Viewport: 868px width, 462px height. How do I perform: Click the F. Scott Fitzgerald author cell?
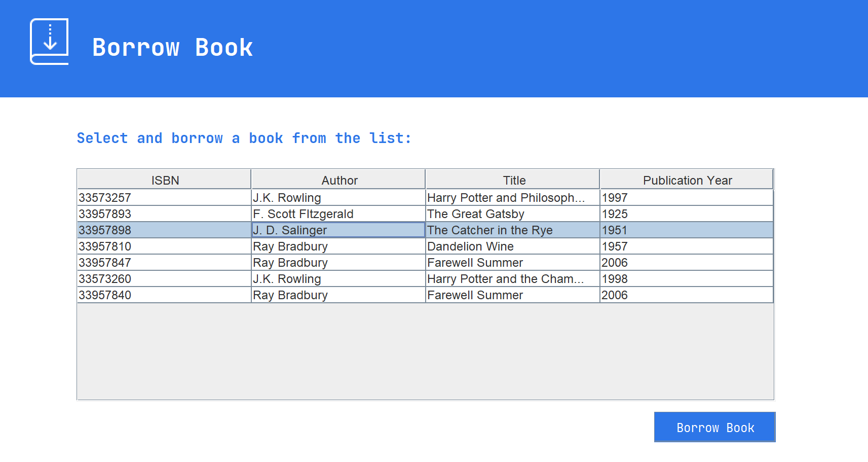338,214
